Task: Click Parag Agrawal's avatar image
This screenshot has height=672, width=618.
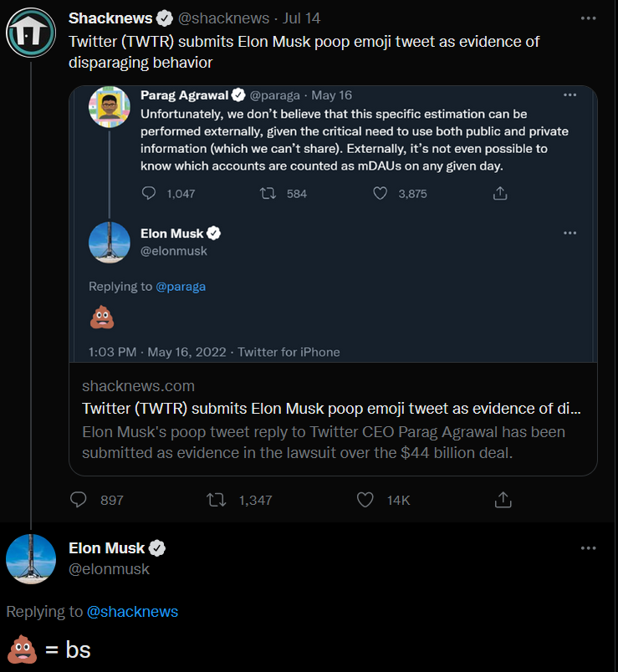Action: (110, 106)
